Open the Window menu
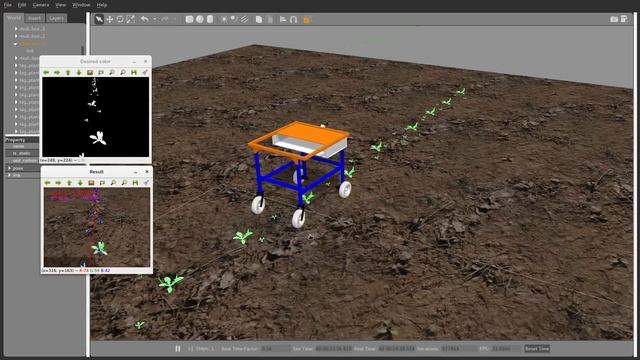 point(81,5)
